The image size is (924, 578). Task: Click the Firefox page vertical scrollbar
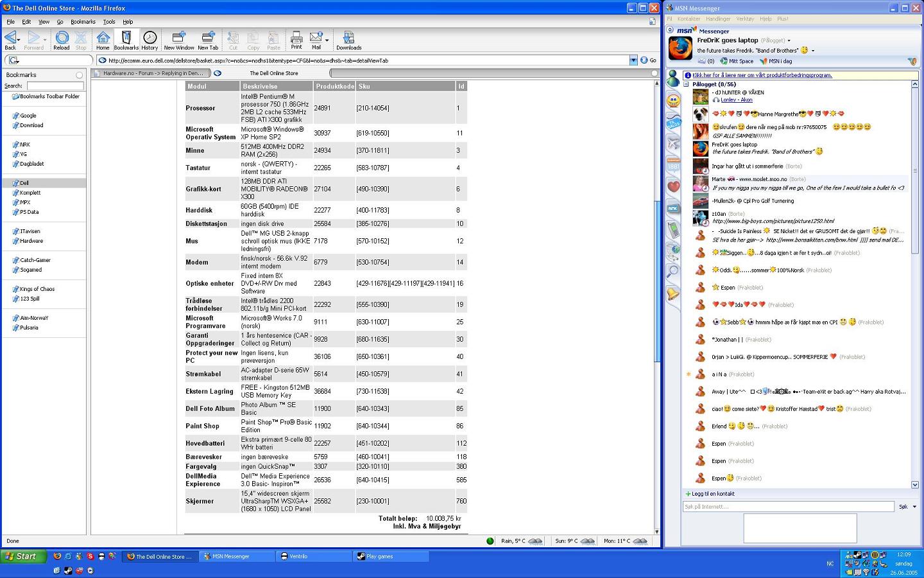656,281
